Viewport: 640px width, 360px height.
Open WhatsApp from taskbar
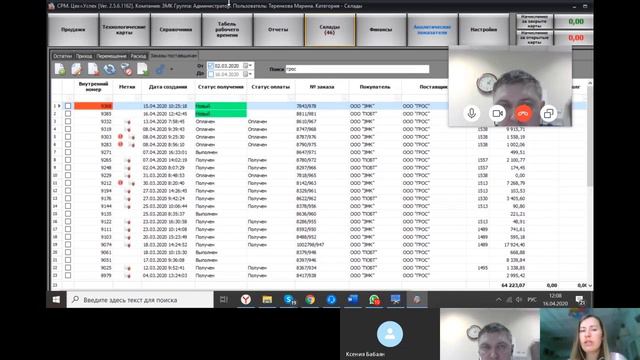[x=374, y=300]
